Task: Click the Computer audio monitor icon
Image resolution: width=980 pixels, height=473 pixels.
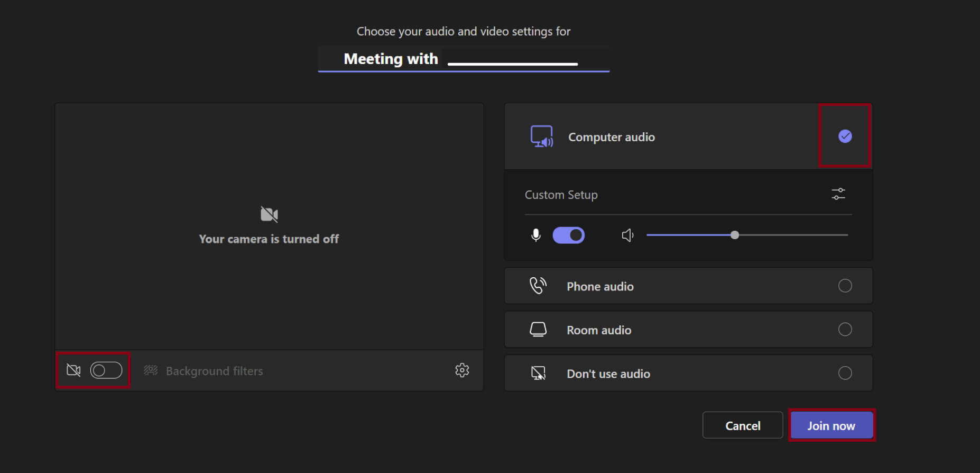Action: (x=541, y=137)
